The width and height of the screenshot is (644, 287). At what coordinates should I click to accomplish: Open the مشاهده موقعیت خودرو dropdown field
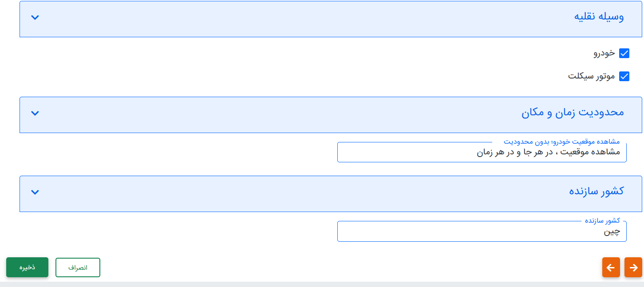482,153
